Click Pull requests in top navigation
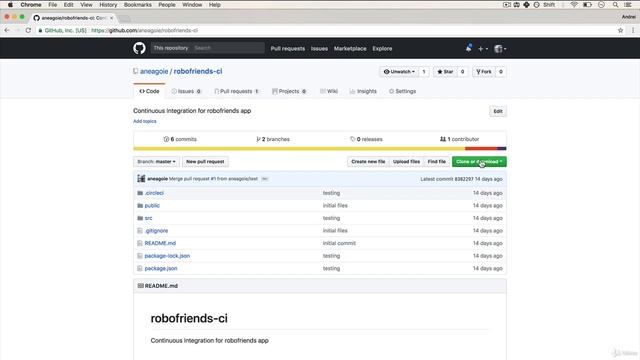The width and height of the screenshot is (640, 360). [288, 49]
